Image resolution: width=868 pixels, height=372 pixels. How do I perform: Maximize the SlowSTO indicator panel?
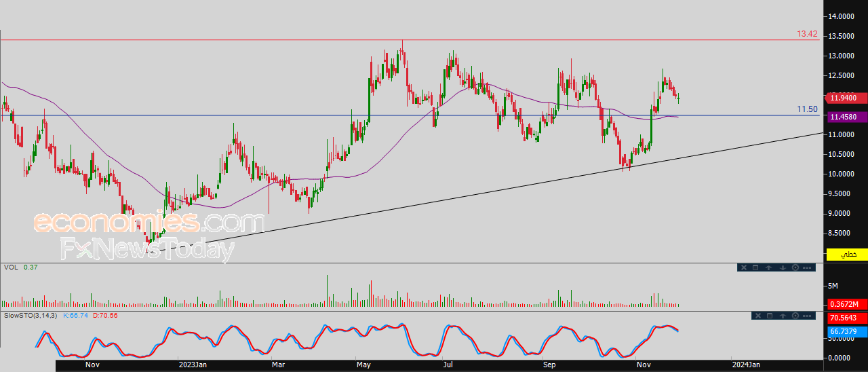tap(770, 316)
